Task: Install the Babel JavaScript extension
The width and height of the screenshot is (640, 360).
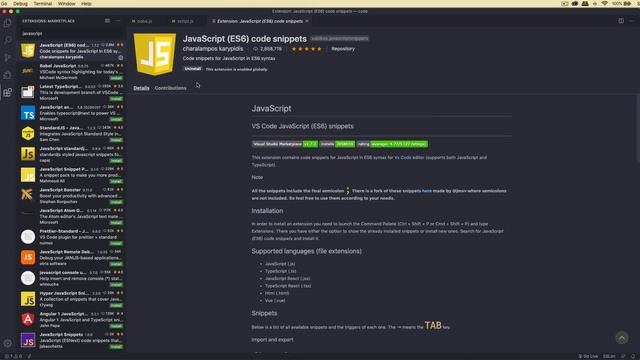Action: pyautogui.click(x=116, y=78)
